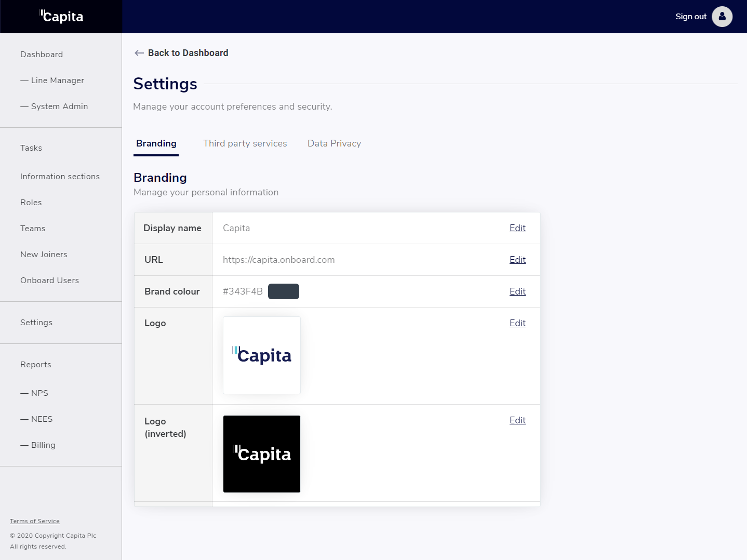Open Information sections in sidebar
Screen dimensions: 747x560
pyautogui.click(x=60, y=177)
